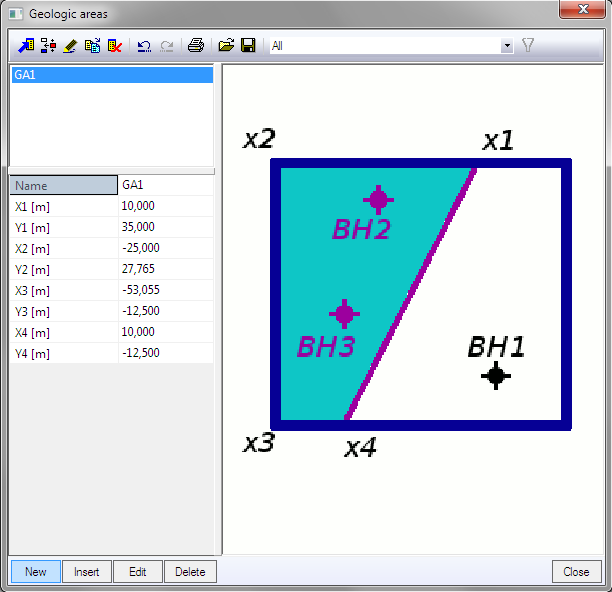
Task: Click the Name property label
Action: coord(64,185)
